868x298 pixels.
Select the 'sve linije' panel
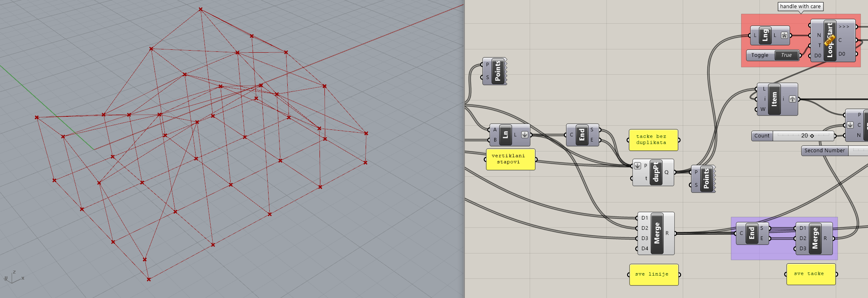(x=654, y=275)
